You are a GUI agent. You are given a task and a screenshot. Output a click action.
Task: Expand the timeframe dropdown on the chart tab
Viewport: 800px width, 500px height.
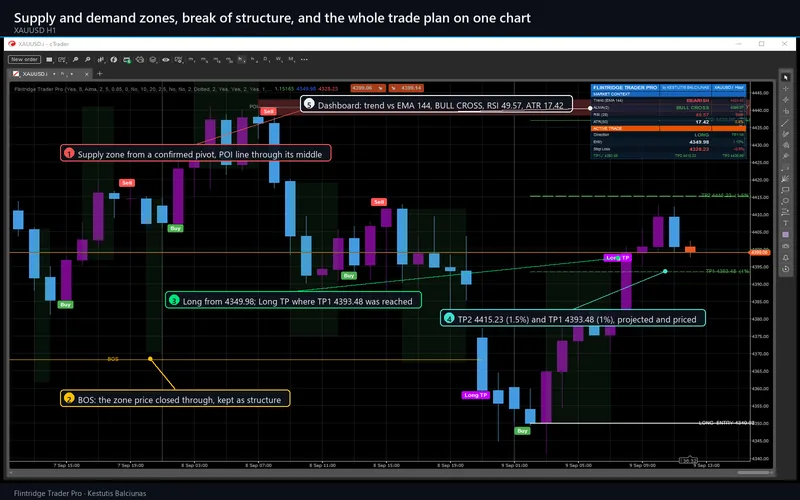[71, 74]
